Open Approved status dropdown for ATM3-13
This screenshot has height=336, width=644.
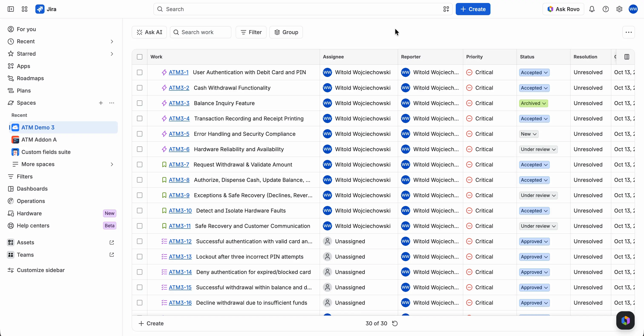(534, 257)
